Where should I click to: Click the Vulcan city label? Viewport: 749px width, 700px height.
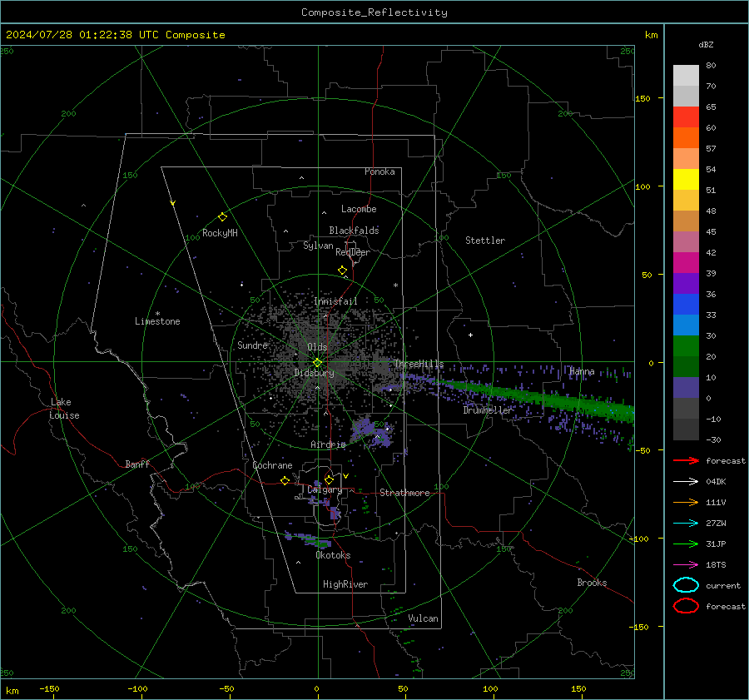click(423, 618)
